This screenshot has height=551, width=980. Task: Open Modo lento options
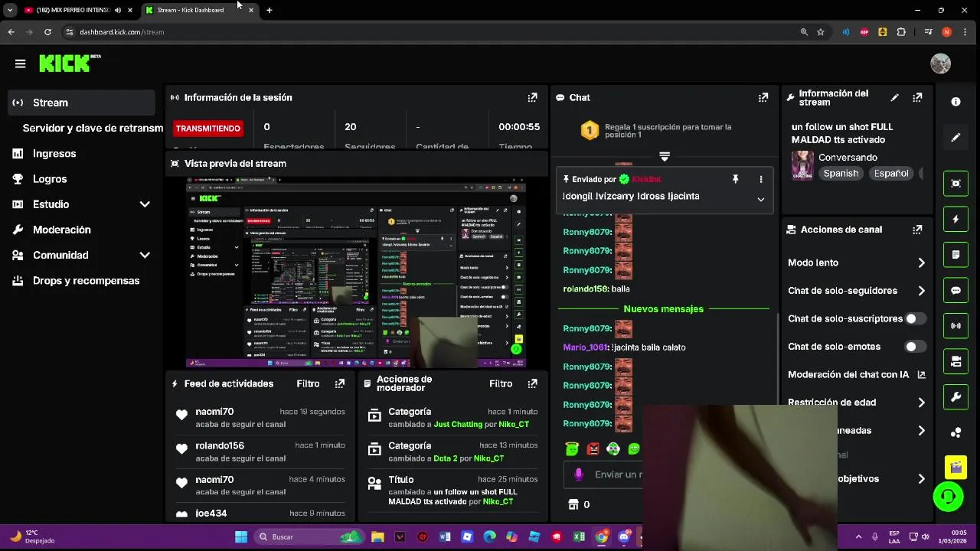[x=855, y=262]
